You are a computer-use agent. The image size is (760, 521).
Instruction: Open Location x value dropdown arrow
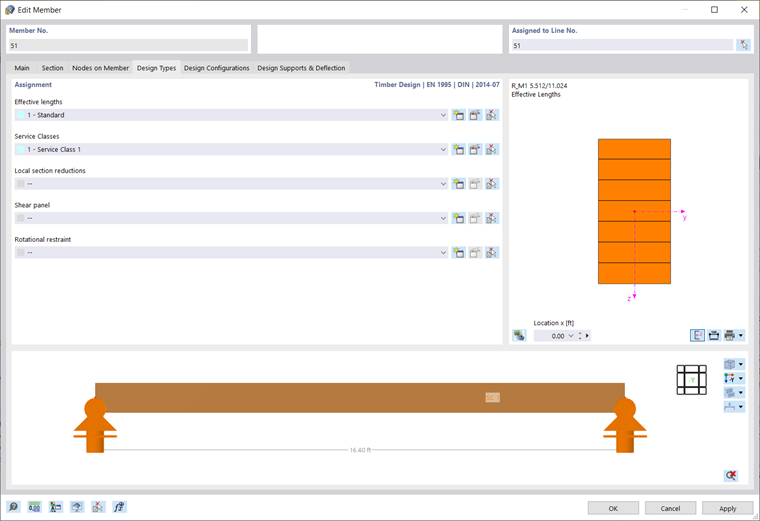[x=570, y=336]
